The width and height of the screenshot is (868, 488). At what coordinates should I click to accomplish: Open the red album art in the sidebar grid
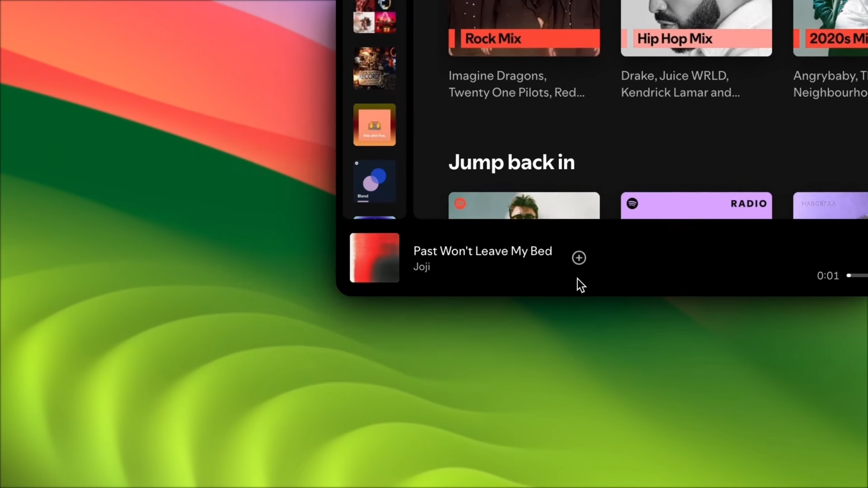(364, 5)
